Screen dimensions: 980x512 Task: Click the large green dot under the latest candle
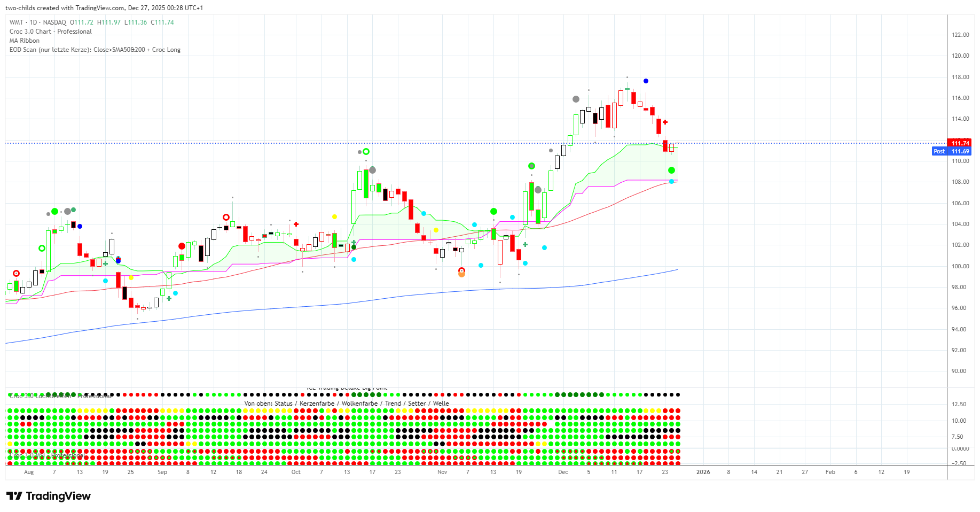(x=671, y=170)
